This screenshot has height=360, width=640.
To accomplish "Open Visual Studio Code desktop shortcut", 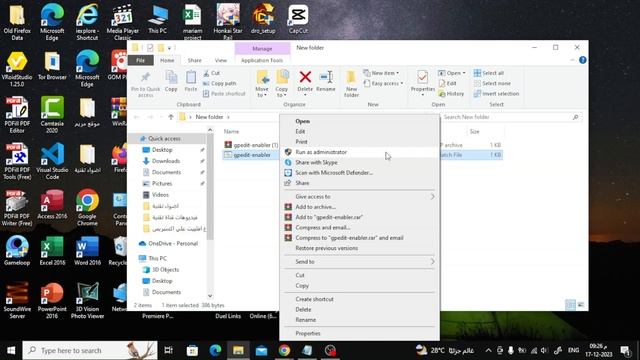I will [52, 161].
